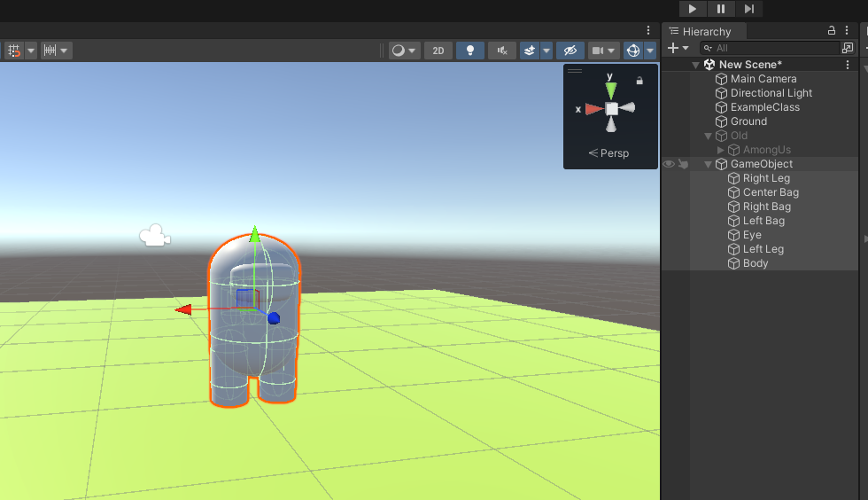
Task: Open New Scene* context kebab menu
Action: (x=848, y=65)
